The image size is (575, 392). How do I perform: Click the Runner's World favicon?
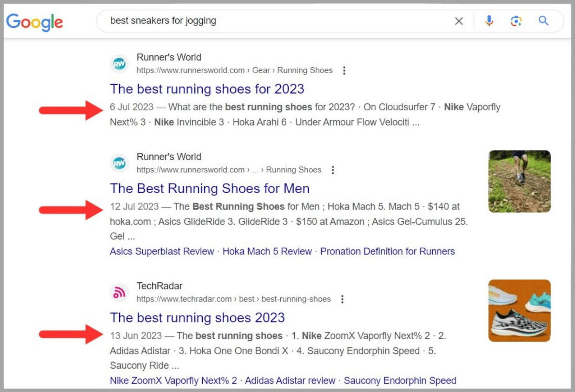click(119, 63)
